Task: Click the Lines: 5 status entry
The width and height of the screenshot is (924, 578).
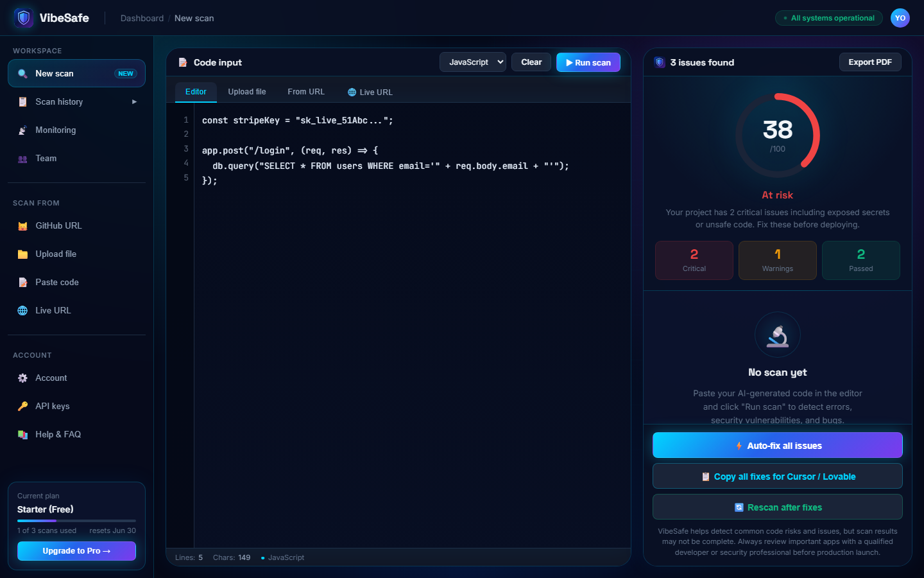Action: point(189,557)
